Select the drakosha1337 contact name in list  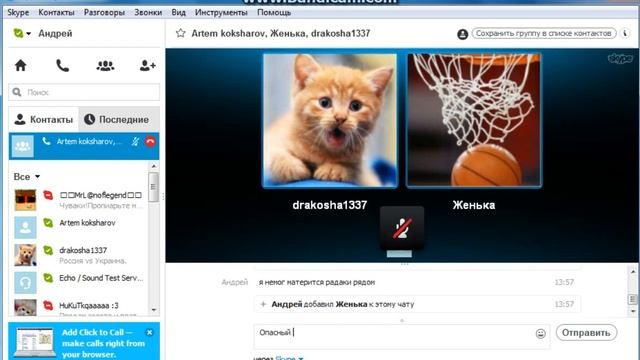[83, 250]
